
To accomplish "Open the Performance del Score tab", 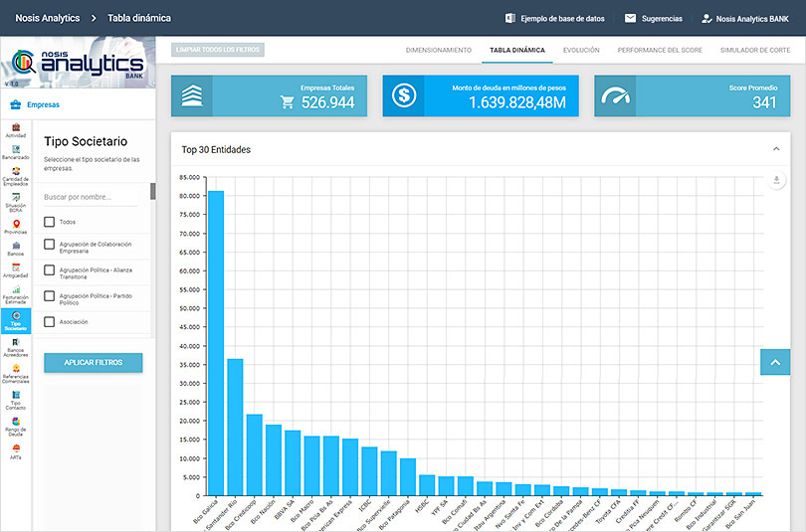I will click(660, 50).
